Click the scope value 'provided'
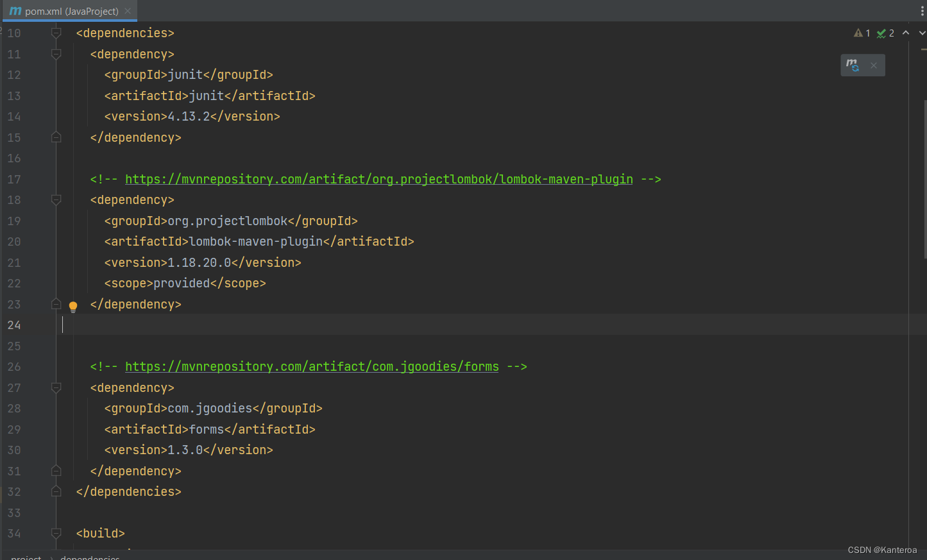The image size is (927, 560). click(x=182, y=283)
